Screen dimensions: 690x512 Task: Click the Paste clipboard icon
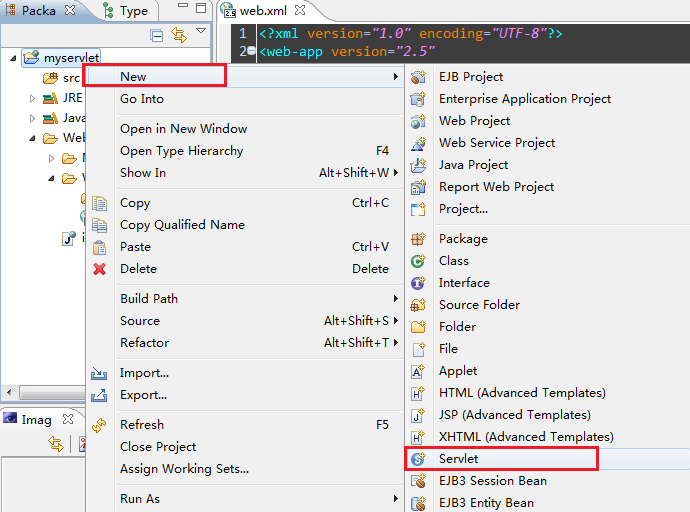click(99, 247)
